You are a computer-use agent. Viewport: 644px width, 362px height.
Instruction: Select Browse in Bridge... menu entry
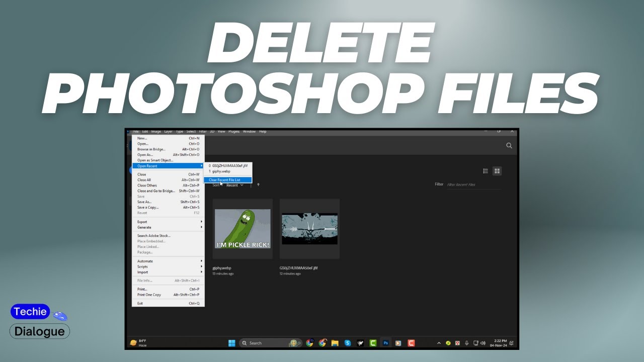168,149
